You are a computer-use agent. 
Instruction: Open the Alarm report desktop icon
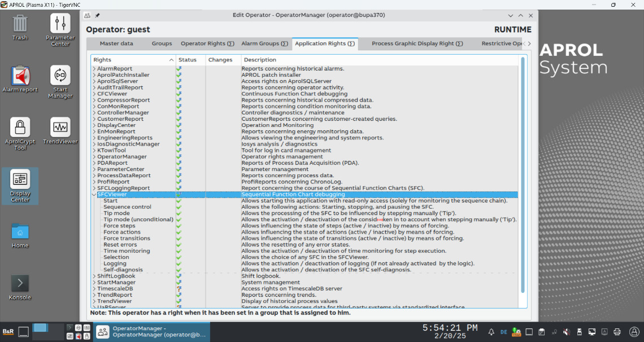pos(20,77)
